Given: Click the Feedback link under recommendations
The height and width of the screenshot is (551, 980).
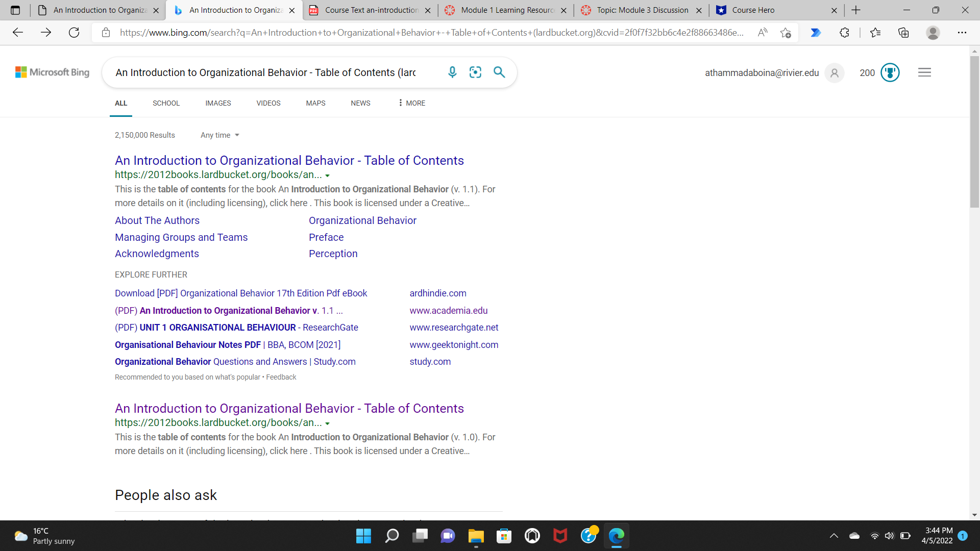Looking at the screenshot, I should click(281, 377).
